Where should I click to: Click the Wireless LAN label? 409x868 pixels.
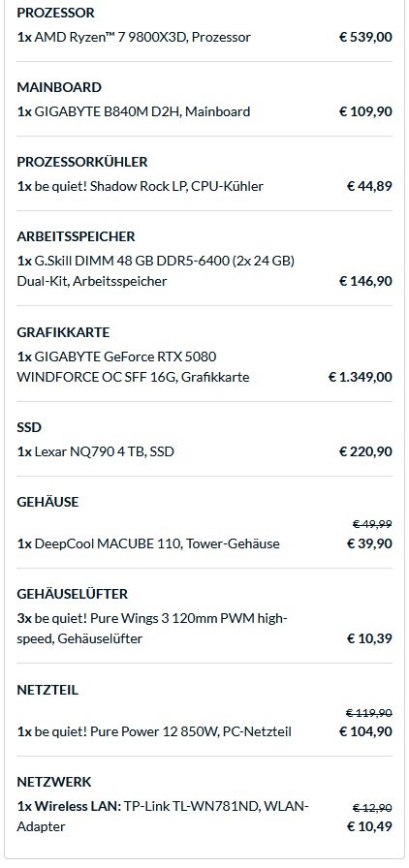point(78,807)
